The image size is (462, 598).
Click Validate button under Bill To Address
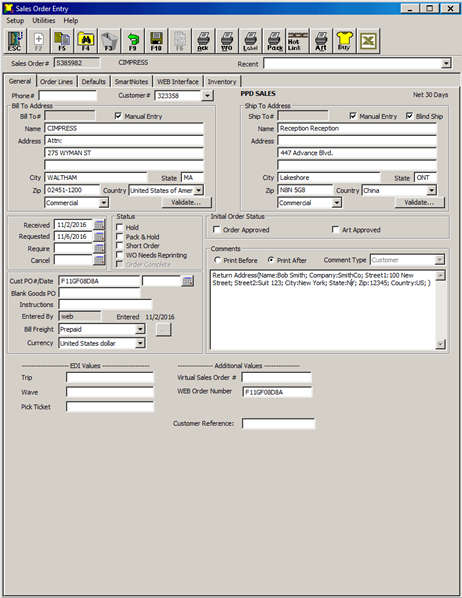coord(186,203)
